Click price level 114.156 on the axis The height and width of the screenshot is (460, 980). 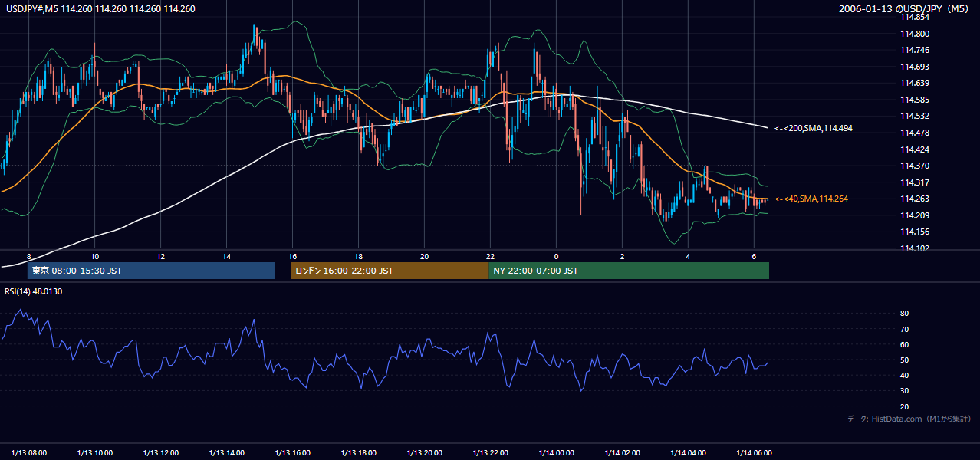[x=914, y=232]
